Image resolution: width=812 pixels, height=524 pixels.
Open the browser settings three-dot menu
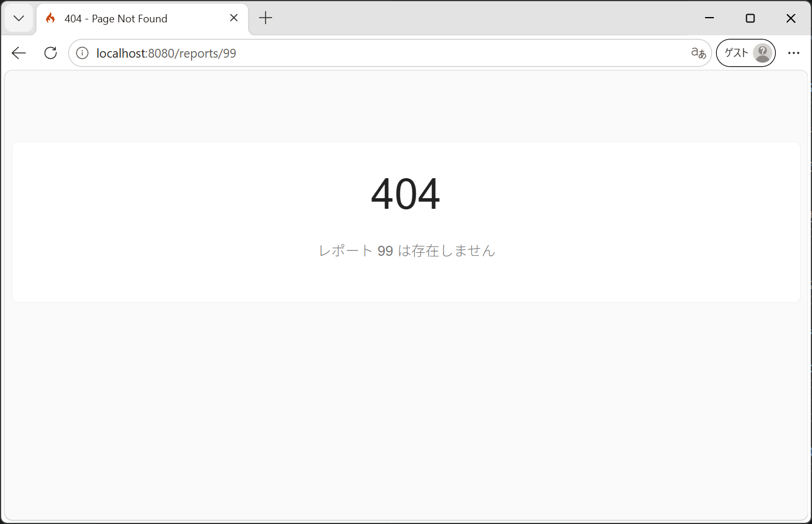point(794,53)
